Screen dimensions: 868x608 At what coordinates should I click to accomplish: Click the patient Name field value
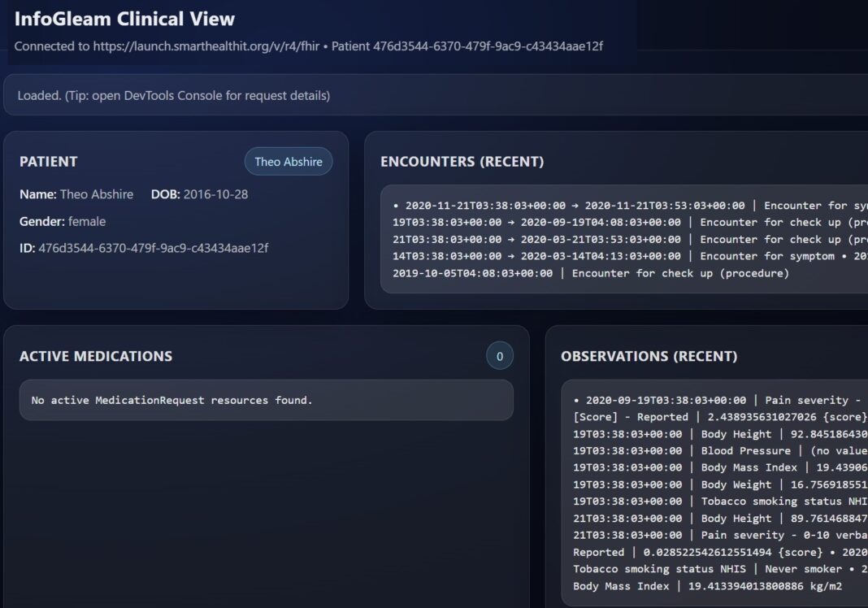(x=97, y=194)
